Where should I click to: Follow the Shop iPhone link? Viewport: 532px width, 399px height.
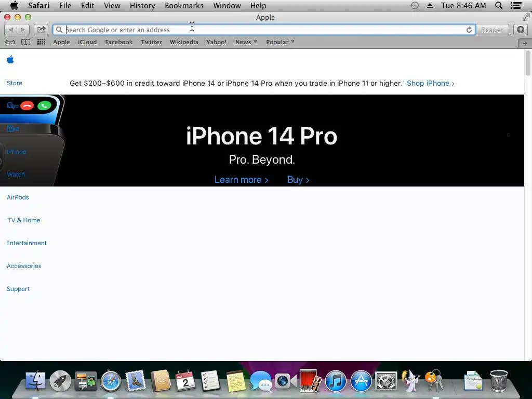(430, 83)
